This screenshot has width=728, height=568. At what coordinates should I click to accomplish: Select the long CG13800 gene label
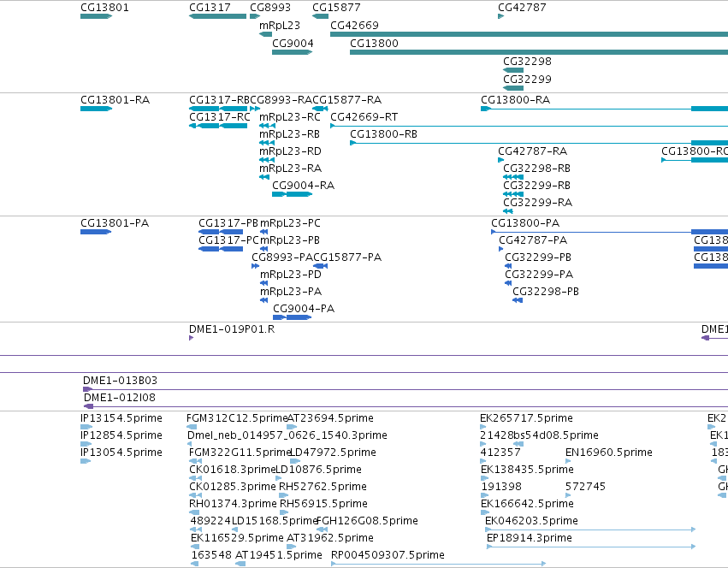coord(374,43)
